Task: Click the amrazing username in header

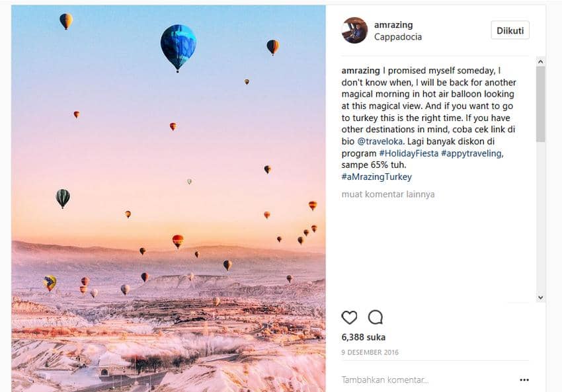Action: click(x=393, y=25)
